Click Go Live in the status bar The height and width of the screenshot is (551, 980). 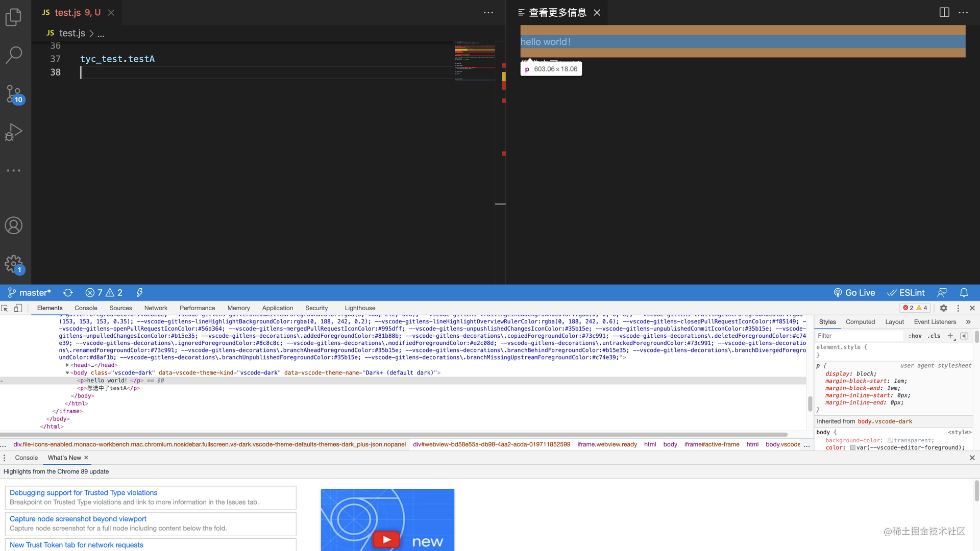[x=854, y=292]
